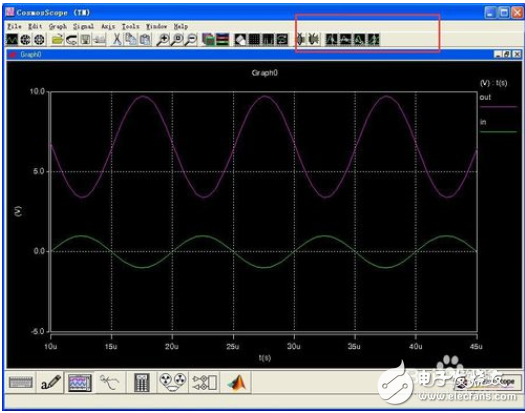Viewport: 525px width, 413px height.
Task: Click the Zoom Out magnifier icon
Action: (191, 40)
